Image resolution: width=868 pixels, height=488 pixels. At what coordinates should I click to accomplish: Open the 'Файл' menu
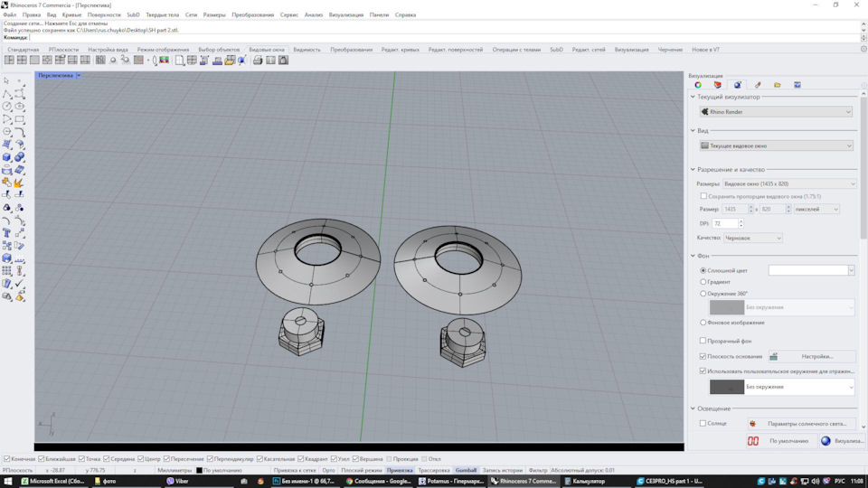tap(9, 15)
